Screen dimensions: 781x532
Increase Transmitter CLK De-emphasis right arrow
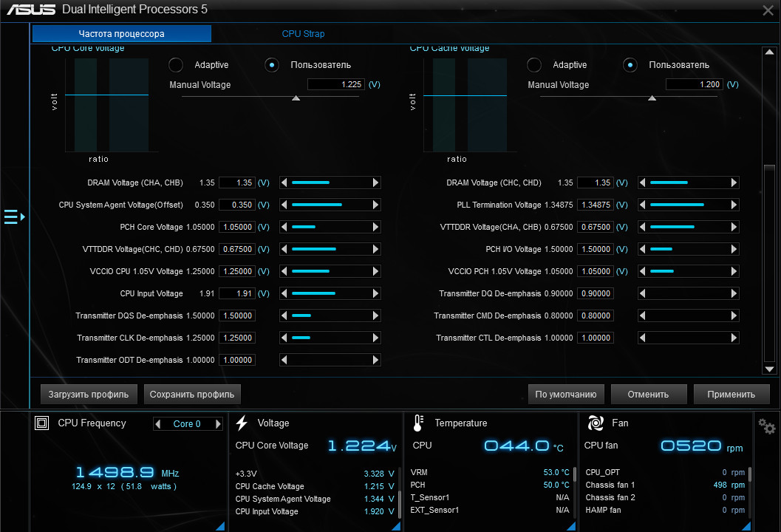tap(375, 338)
